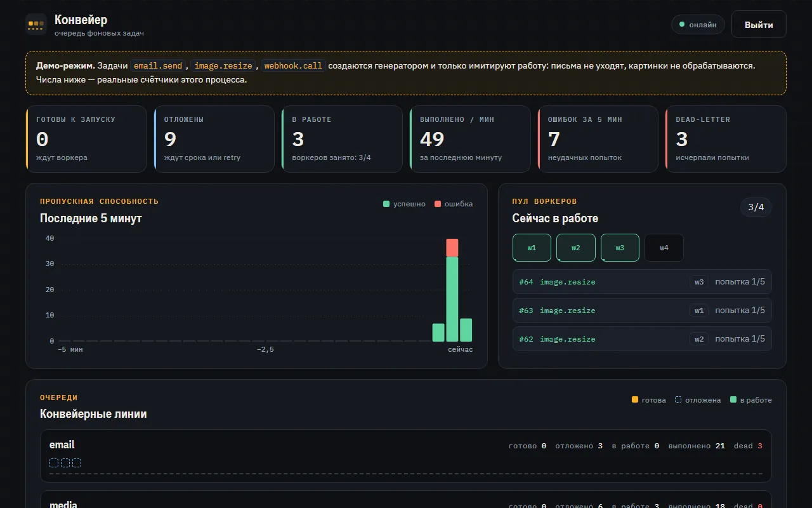Click the в работе legend marker

(x=733, y=400)
